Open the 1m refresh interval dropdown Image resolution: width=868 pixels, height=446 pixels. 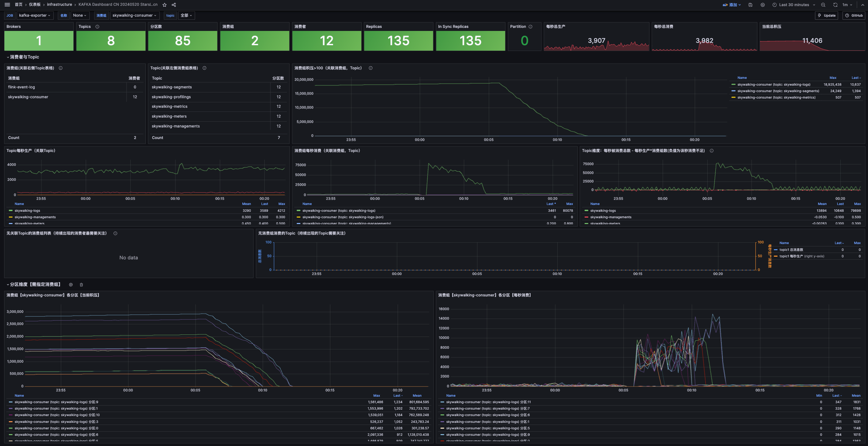click(x=847, y=5)
